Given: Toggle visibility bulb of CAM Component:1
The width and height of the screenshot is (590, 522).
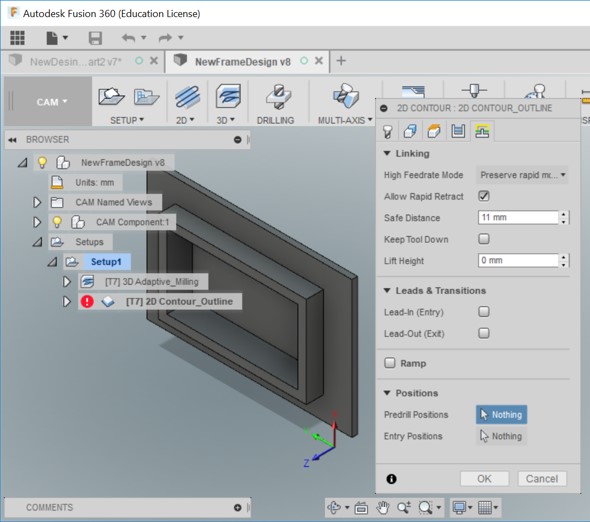Looking at the screenshot, I should click(x=57, y=222).
